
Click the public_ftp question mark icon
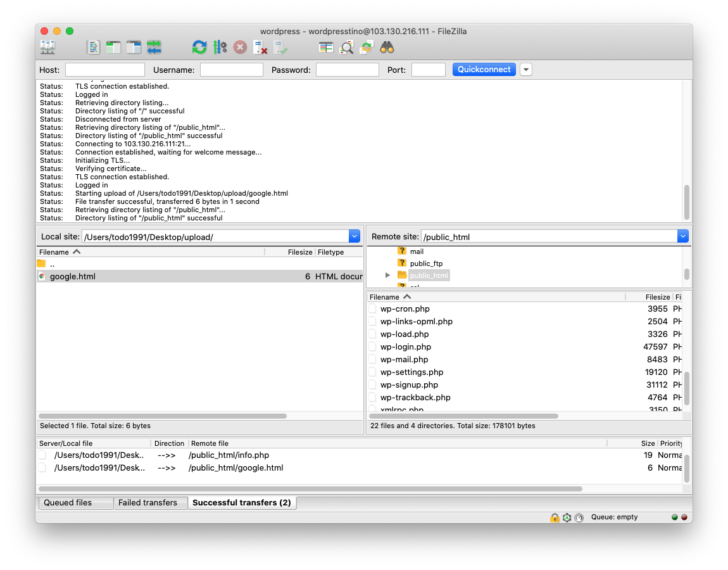[x=402, y=263]
